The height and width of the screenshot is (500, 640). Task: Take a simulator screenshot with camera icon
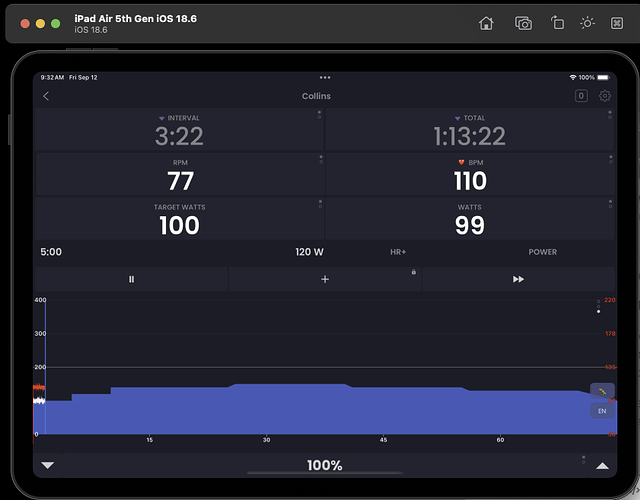point(523,23)
